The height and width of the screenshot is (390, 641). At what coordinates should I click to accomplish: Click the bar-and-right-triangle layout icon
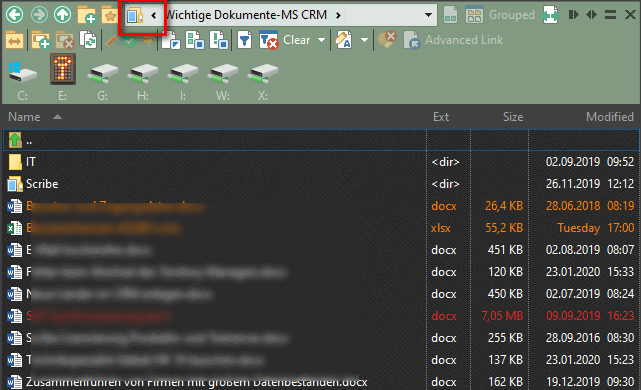573,15
